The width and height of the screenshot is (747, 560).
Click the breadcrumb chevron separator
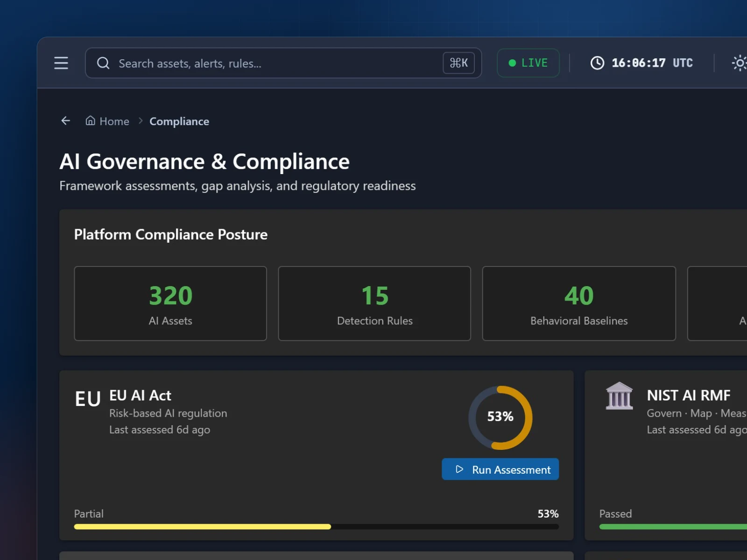pos(140,121)
